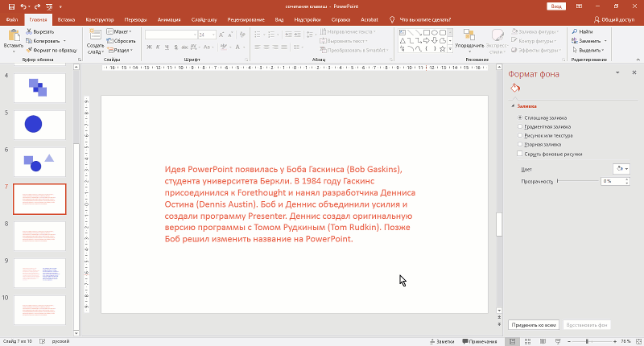Open the font size dropdown
Image resolution: width=644 pixels, height=346 pixels.
(213, 35)
